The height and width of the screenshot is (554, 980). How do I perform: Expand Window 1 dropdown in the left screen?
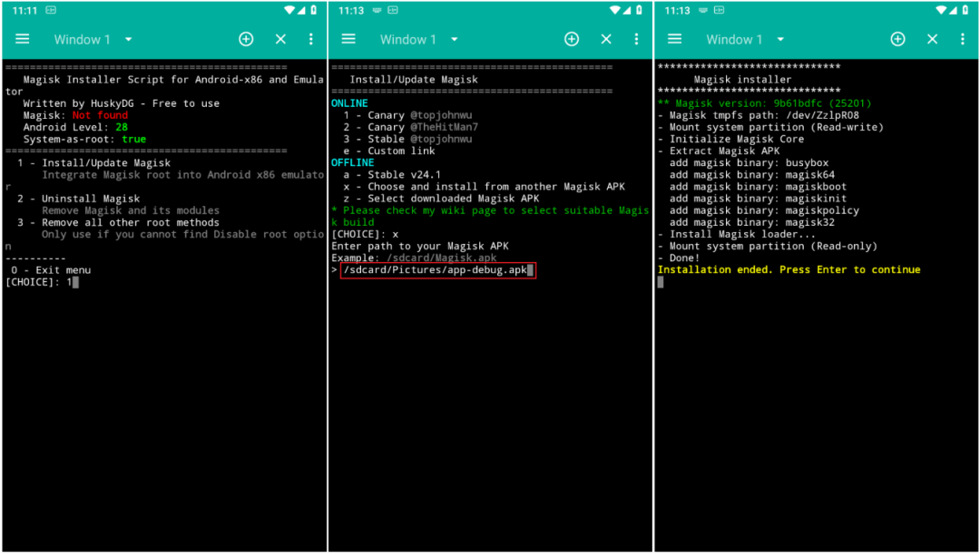[x=128, y=39]
